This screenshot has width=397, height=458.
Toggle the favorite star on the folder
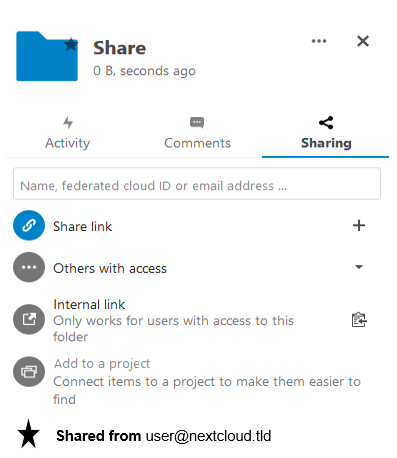(71, 44)
